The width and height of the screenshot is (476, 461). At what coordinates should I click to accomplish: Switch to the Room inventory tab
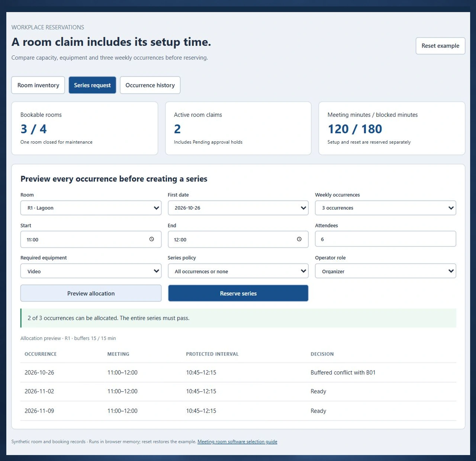(38, 85)
